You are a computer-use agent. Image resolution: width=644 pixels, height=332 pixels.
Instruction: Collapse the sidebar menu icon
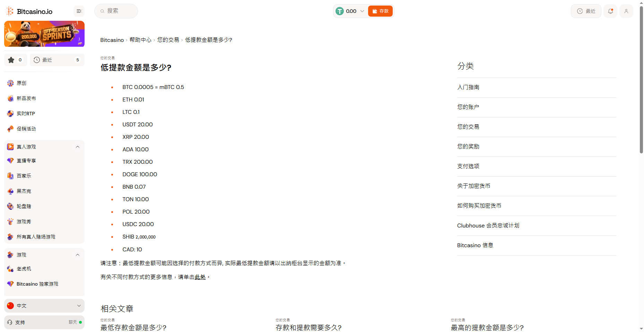[79, 11]
